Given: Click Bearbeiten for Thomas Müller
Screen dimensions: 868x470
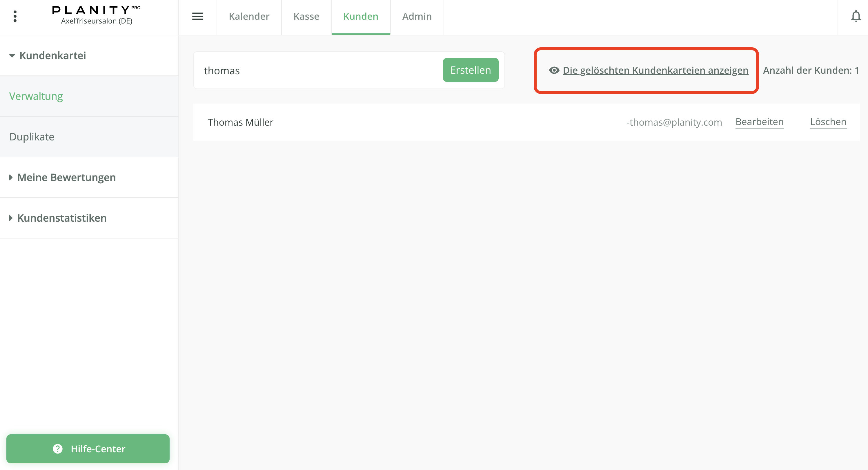Looking at the screenshot, I should click(759, 122).
